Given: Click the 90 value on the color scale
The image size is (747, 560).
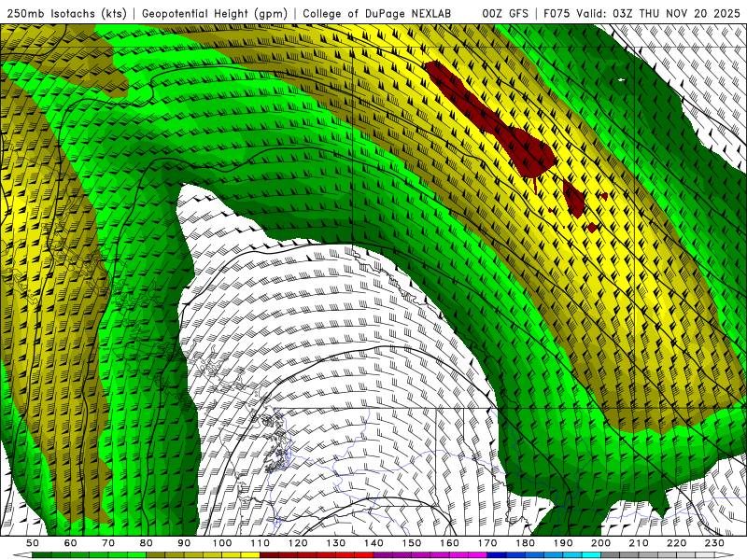Looking at the screenshot, I should (x=184, y=543).
